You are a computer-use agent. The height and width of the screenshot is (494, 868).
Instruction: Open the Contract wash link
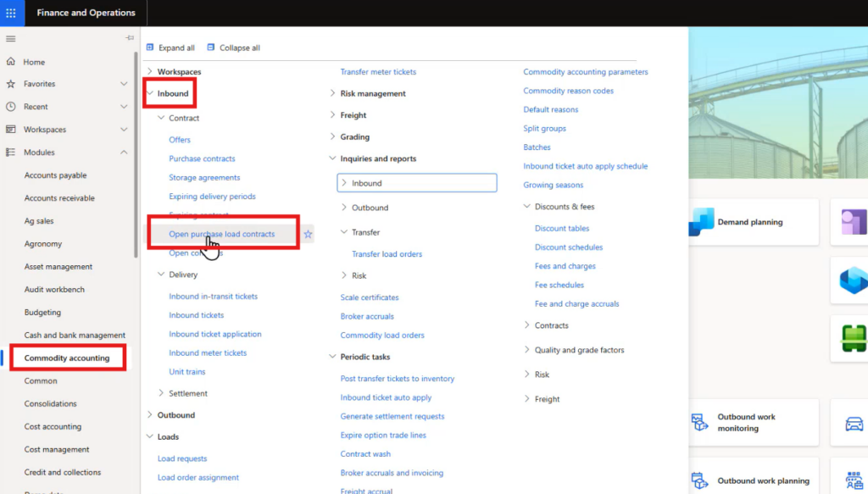(x=365, y=454)
